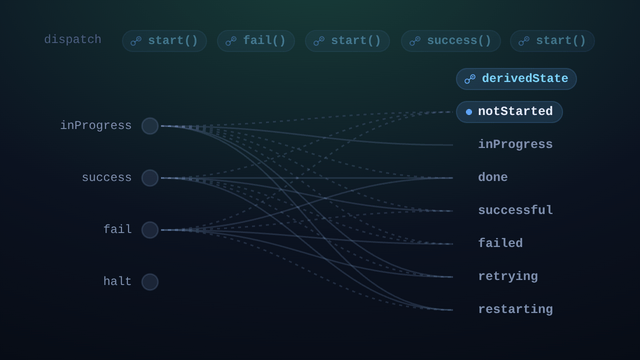Click the link icon in the fail() pill

click(231, 41)
